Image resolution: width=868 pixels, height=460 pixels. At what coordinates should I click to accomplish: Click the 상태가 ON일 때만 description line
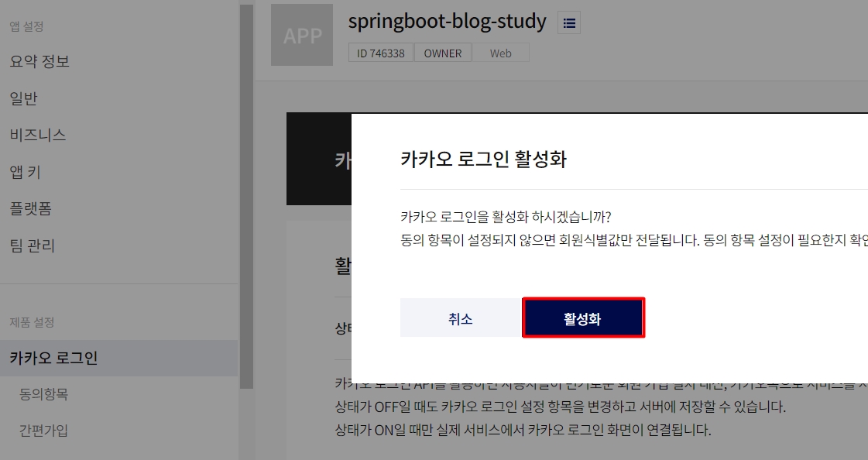pos(523,430)
